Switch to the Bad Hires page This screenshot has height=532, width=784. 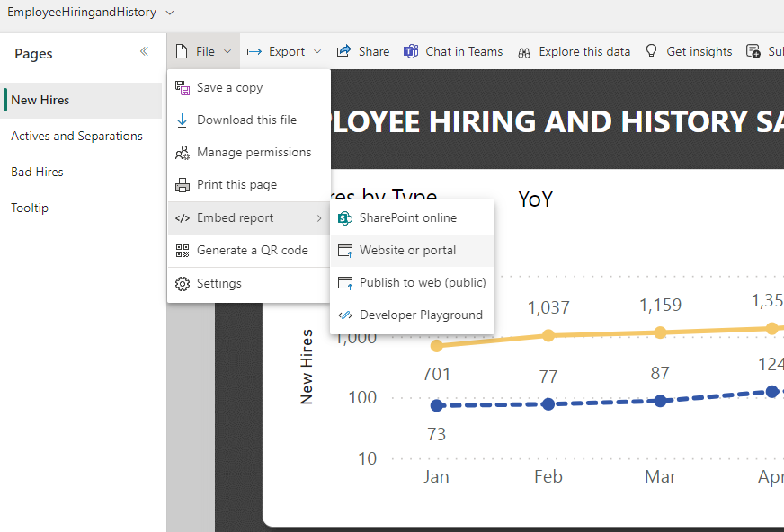[37, 172]
